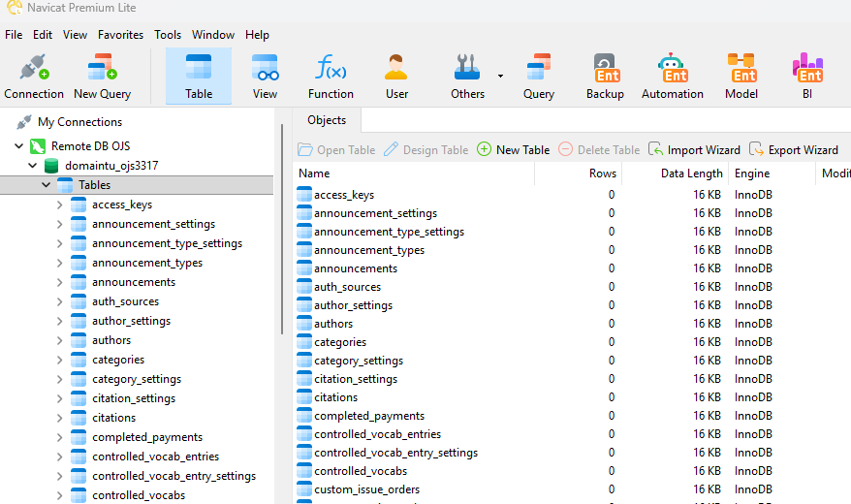
Task: Open the BI tool
Action: click(807, 77)
